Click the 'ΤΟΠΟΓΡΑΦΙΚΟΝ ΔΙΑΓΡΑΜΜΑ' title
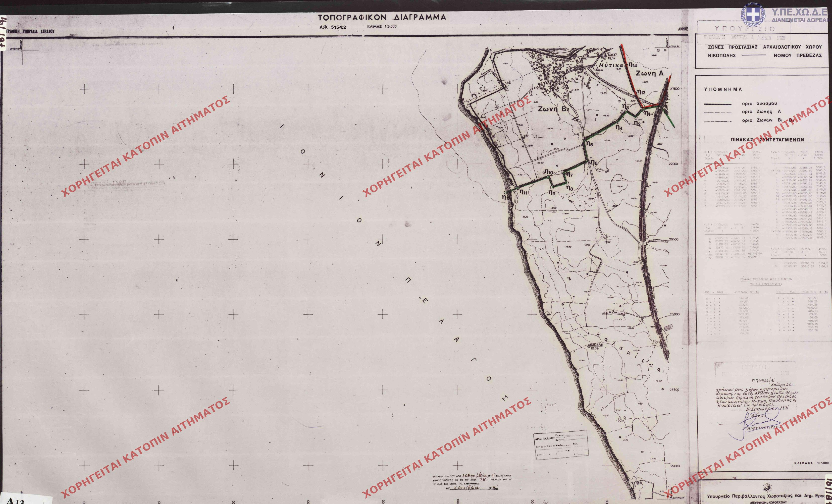The width and height of the screenshot is (832, 504). pos(382,17)
